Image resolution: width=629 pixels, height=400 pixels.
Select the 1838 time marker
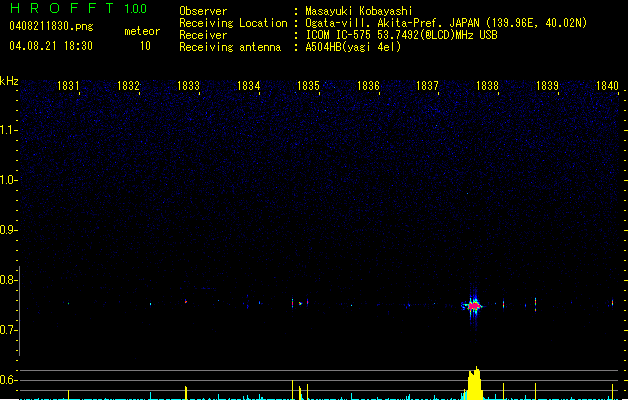[487, 87]
